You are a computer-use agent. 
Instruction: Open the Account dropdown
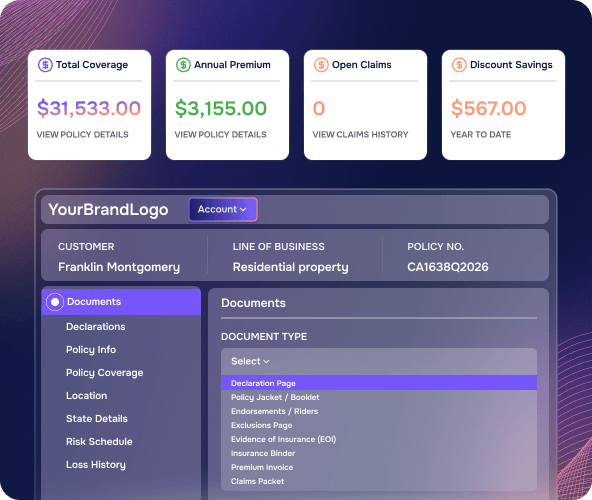tap(223, 209)
